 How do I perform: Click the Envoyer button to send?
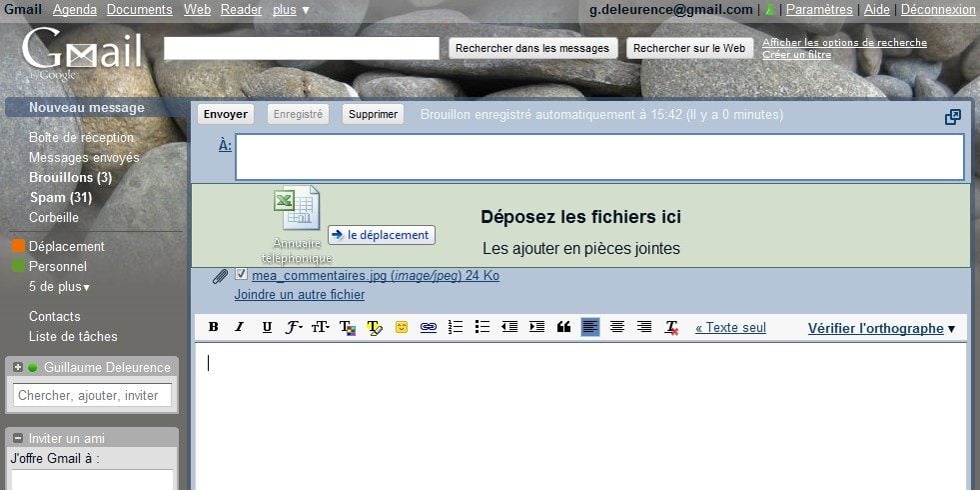[225, 114]
